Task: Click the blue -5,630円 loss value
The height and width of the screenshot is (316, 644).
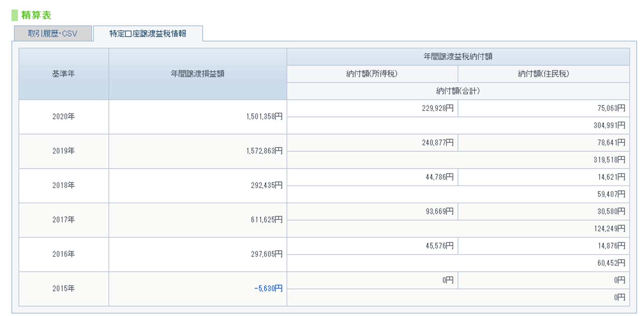Action: pyautogui.click(x=268, y=289)
